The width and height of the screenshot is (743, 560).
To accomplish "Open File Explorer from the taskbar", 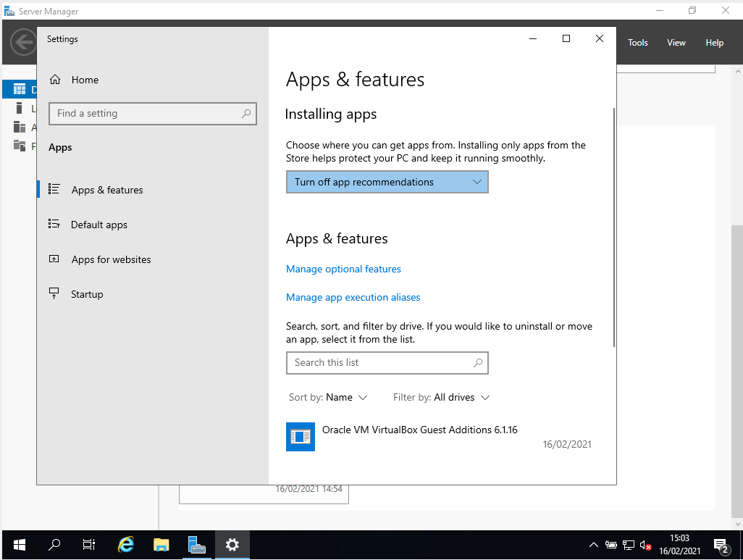I will [161, 544].
